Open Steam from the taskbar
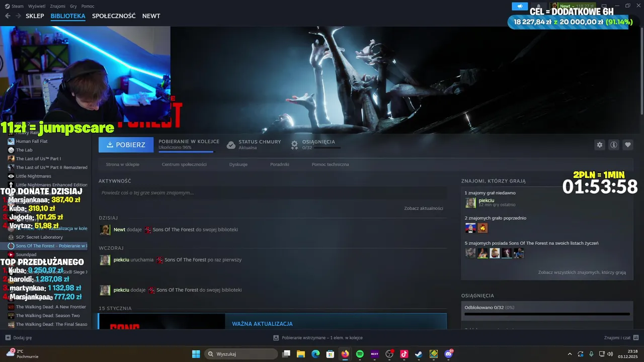The height and width of the screenshot is (362, 644). 419,354
